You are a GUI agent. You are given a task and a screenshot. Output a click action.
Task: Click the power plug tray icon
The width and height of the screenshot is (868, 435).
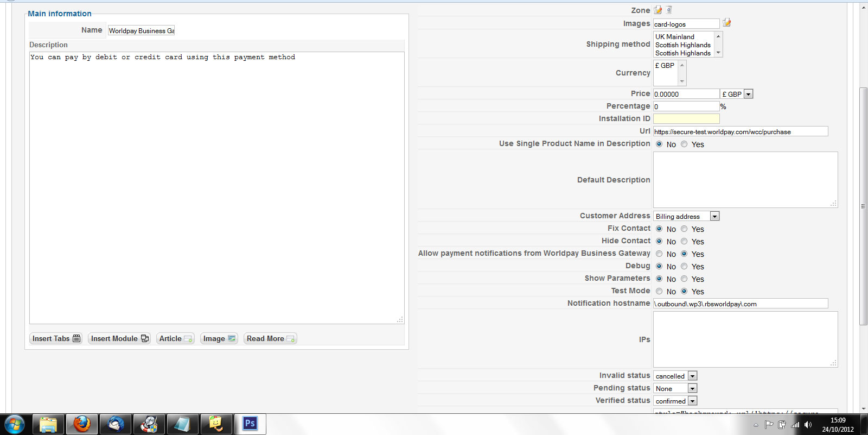coord(782,425)
